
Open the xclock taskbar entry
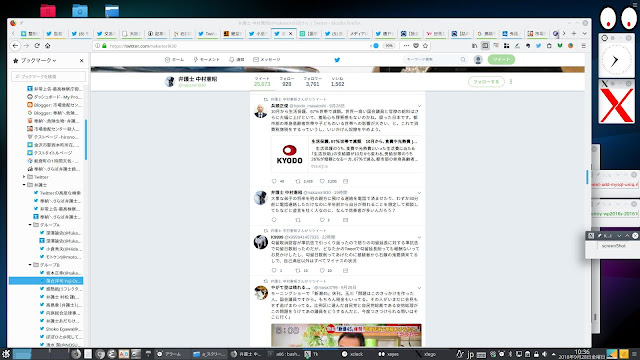click(353, 354)
